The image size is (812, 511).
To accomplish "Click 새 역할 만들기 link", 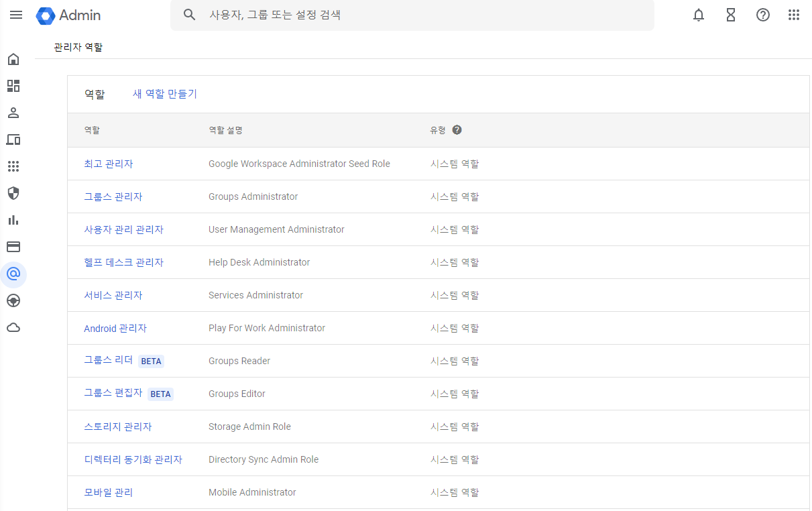I will [x=165, y=94].
